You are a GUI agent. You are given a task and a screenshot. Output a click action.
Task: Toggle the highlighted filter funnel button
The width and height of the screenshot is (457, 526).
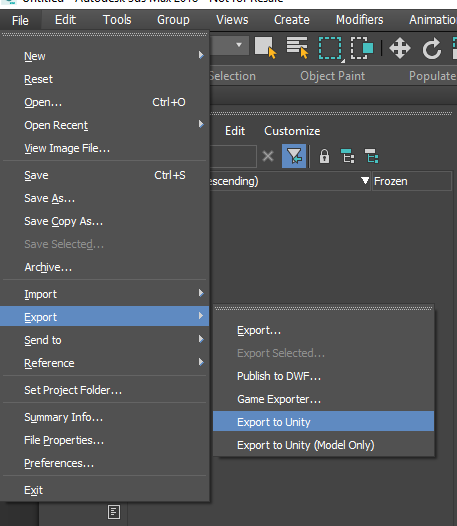[x=294, y=156]
